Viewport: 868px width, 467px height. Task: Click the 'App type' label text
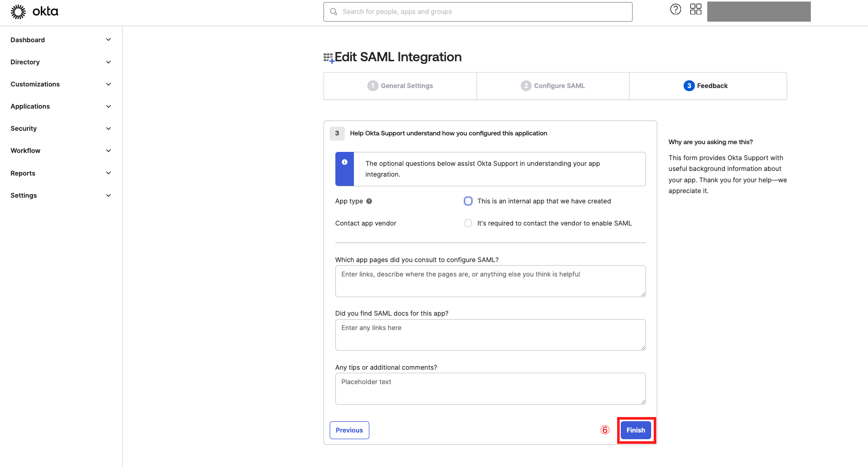pos(349,201)
